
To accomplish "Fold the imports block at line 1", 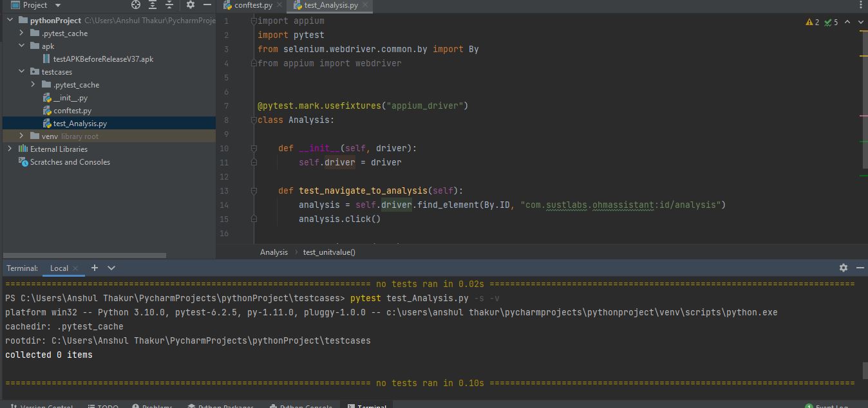I will [254, 21].
